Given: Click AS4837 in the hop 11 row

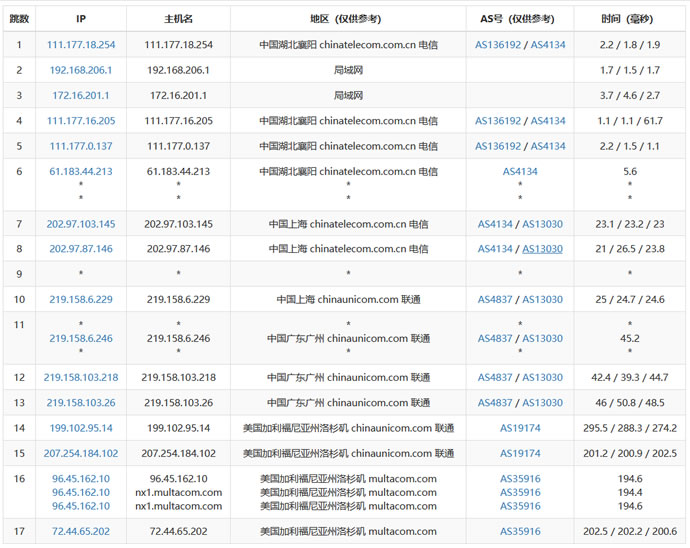Looking at the screenshot, I should [495, 338].
